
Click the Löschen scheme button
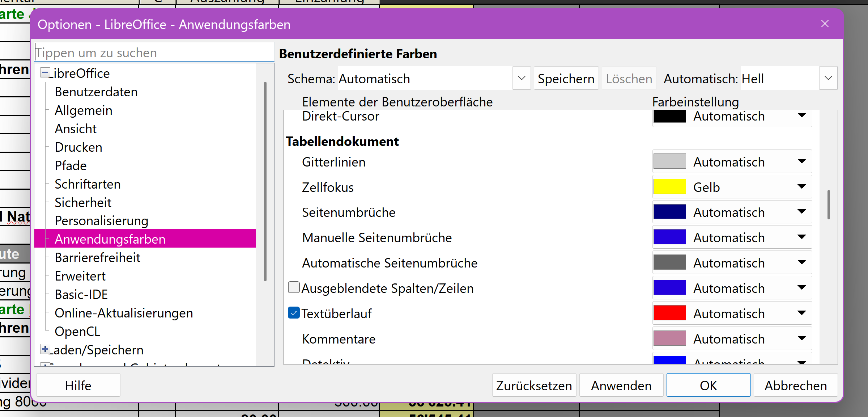[629, 79]
